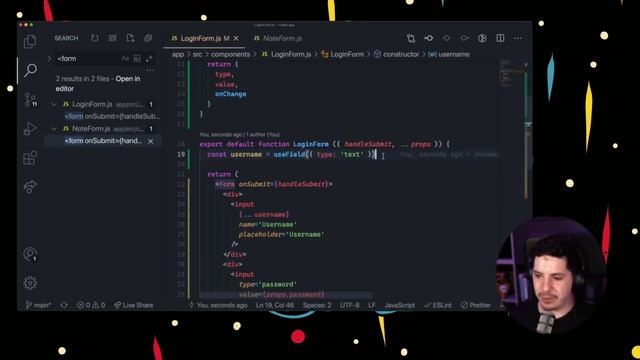Screen dimensions: 640x360
Task: Open editor More Actions ellipsis
Action: [518, 38]
